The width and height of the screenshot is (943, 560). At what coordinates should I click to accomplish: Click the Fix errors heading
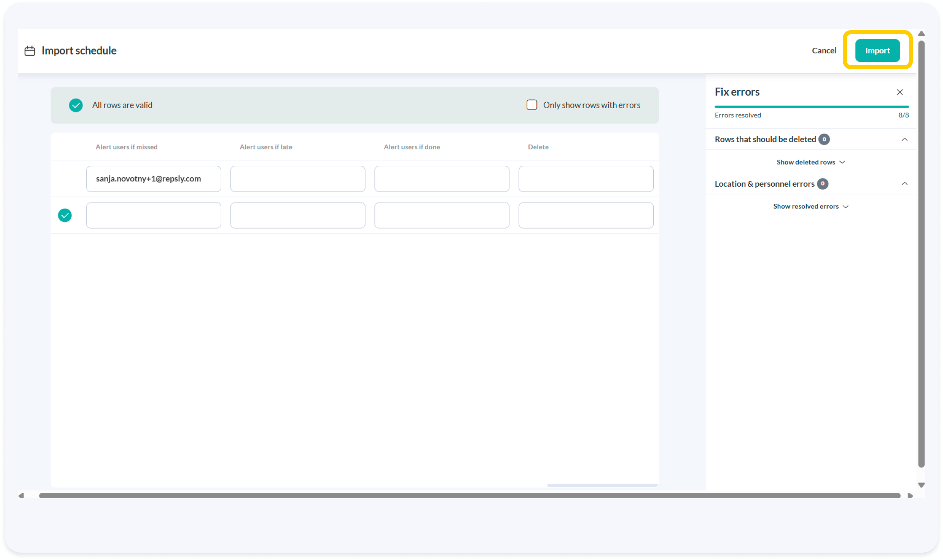click(x=737, y=92)
